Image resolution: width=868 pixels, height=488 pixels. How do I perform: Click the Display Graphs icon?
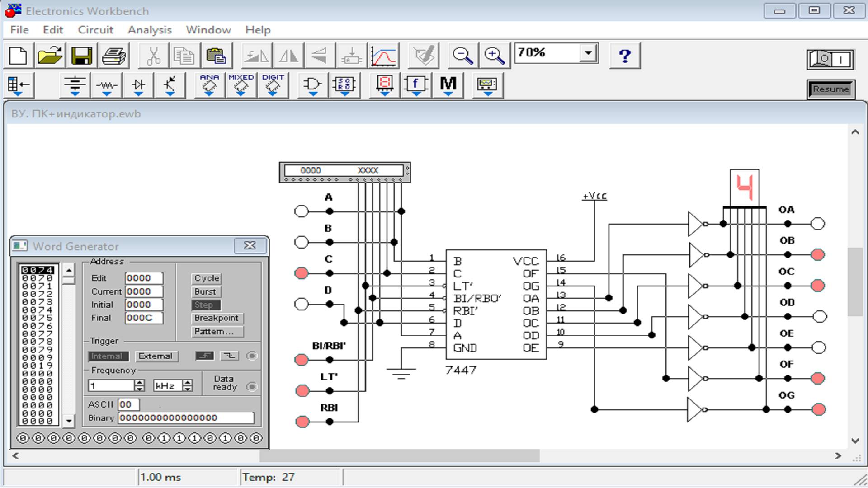click(x=383, y=56)
